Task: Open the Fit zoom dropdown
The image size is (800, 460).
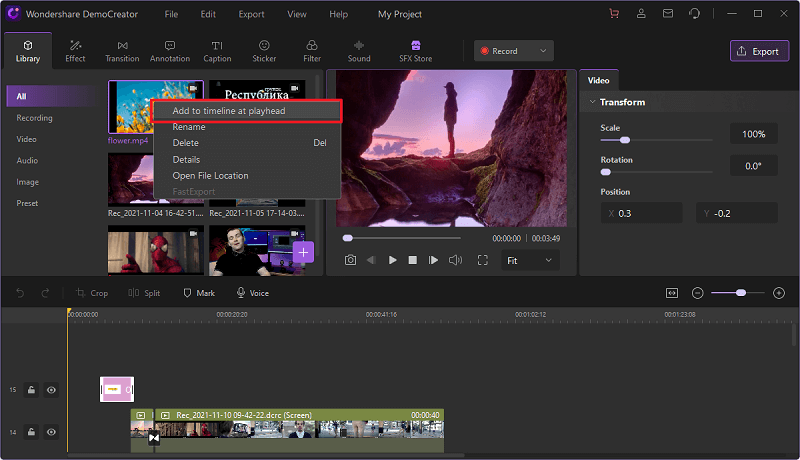Action: click(x=530, y=261)
